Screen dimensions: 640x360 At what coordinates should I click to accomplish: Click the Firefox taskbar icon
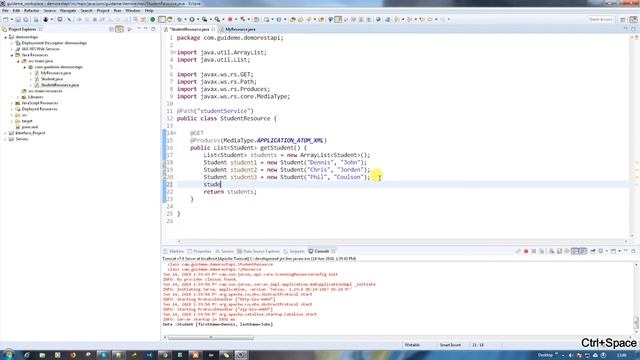coord(73,355)
